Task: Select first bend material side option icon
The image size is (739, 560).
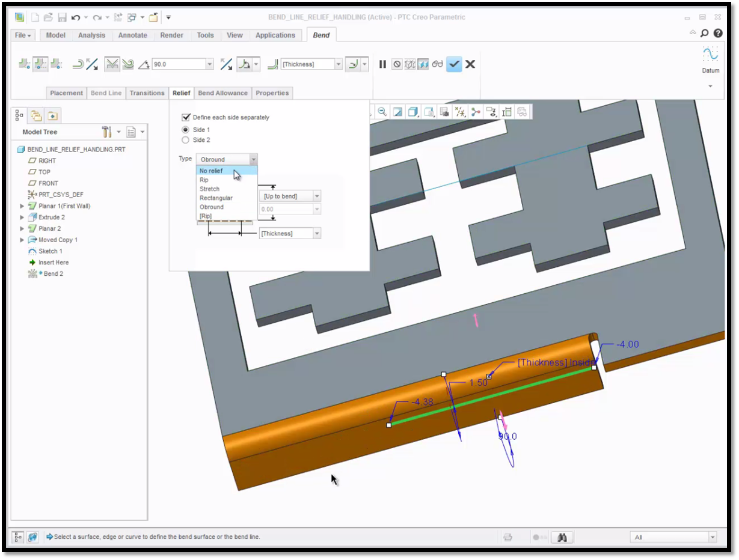Action: click(25, 64)
